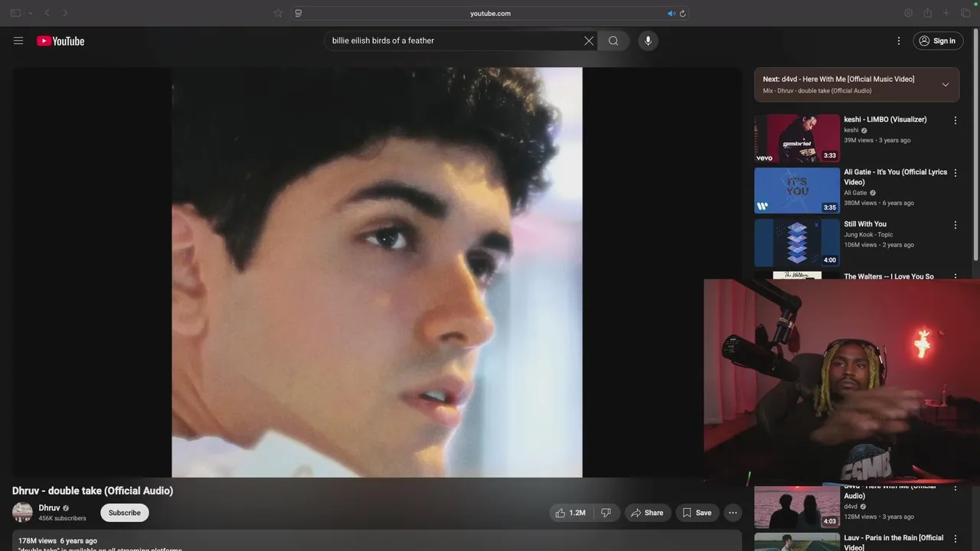This screenshot has height=551, width=980.
Task: Click the Lauv - Paris in the Rain title
Action: pyautogui.click(x=893, y=543)
